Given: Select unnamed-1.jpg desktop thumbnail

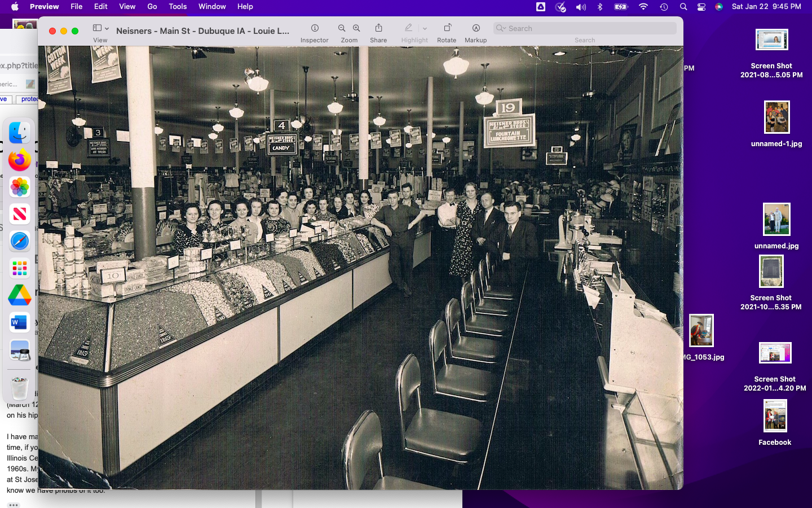Looking at the screenshot, I should click(x=776, y=117).
